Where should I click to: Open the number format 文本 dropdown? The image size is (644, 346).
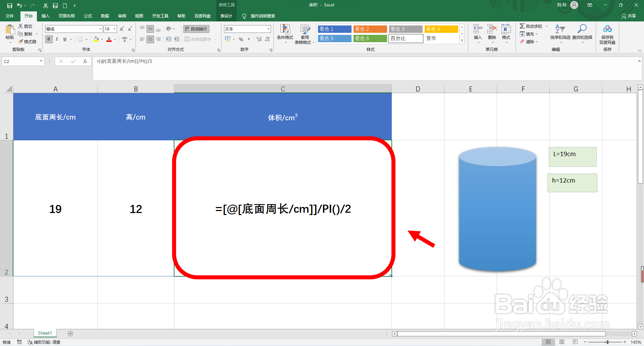pyautogui.click(x=268, y=29)
